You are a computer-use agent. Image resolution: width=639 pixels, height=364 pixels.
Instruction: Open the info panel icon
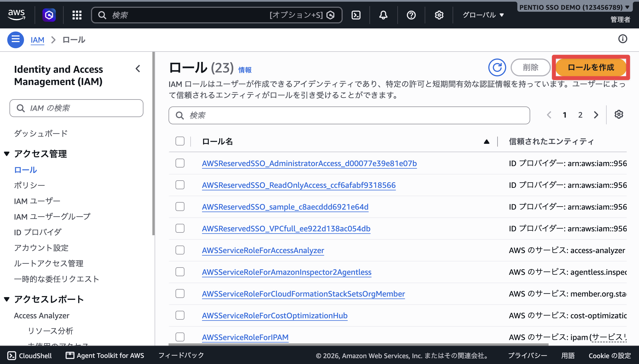(623, 39)
